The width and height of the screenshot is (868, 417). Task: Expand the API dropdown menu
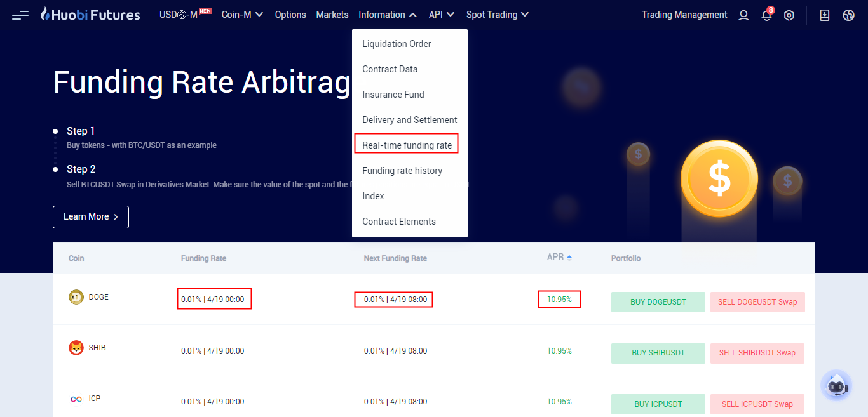(442, 15)
